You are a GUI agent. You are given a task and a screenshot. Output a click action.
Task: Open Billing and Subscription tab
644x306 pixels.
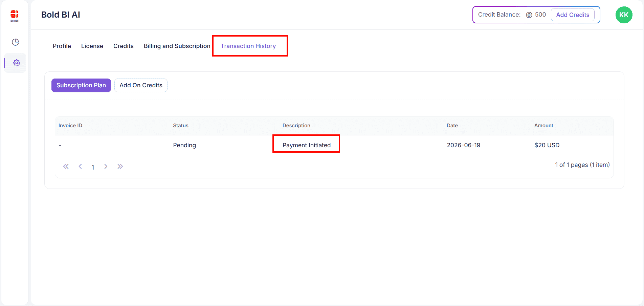coord(177,46)
